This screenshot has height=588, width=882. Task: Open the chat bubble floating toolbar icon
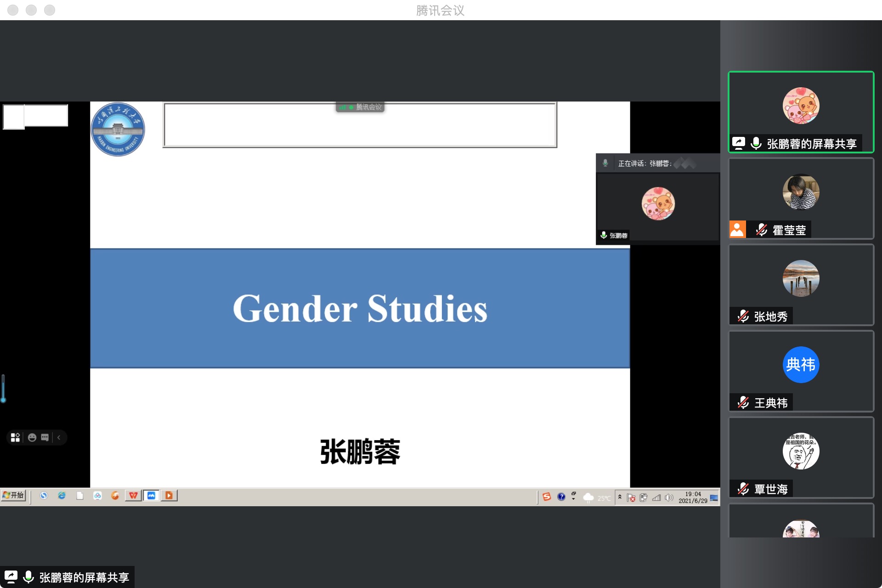point(45,437)
